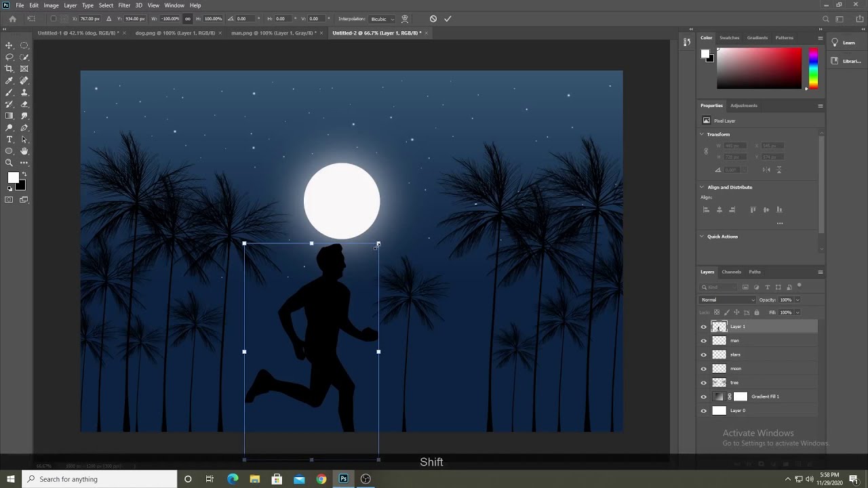This screenshot has width=868, height=488.
Task: Select the Move tool
Action: tap(9, 45)
